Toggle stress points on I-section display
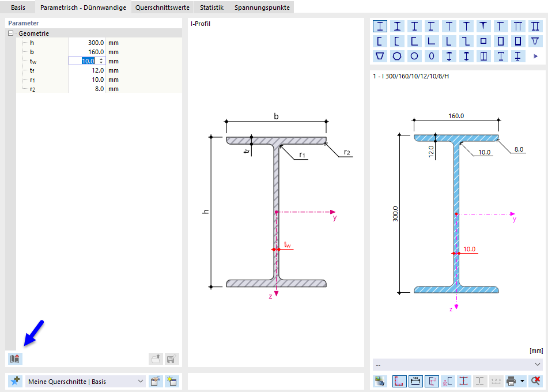Viewport: 548px width, 392px height. [x=464, y=381]
